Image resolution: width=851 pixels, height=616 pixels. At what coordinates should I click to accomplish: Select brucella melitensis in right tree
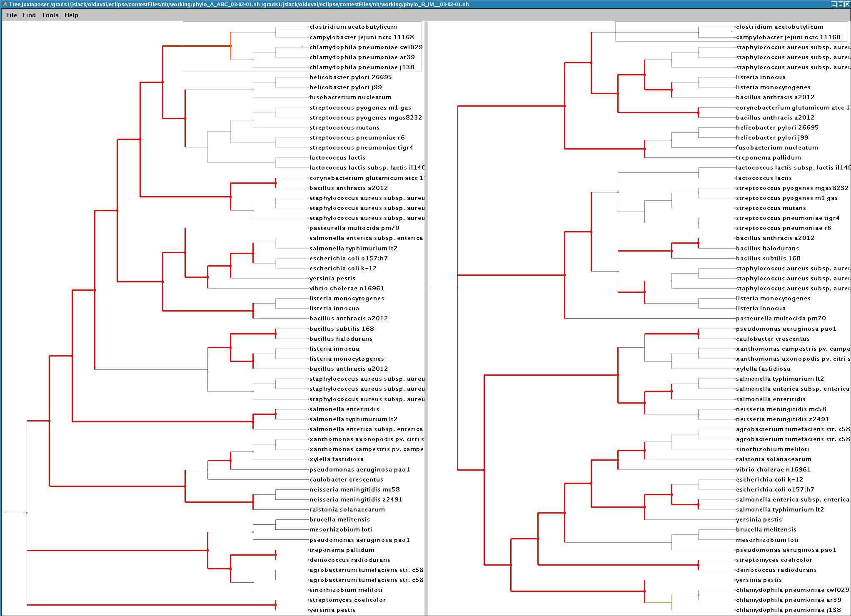[766, 529]
